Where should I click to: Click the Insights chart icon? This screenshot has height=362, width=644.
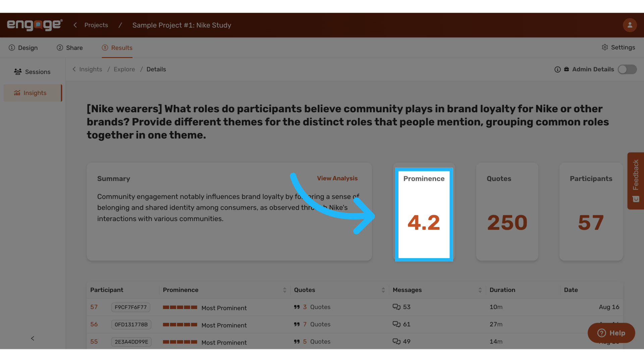[17, 93]
